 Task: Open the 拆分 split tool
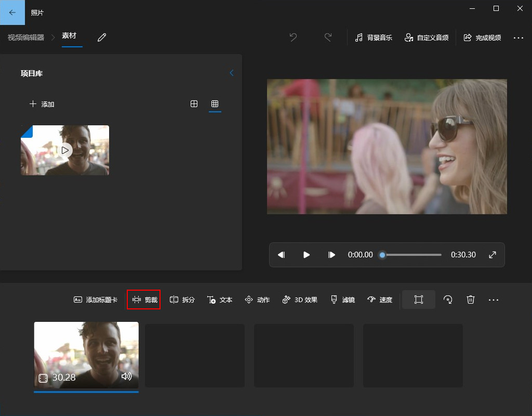click(182, 300)
